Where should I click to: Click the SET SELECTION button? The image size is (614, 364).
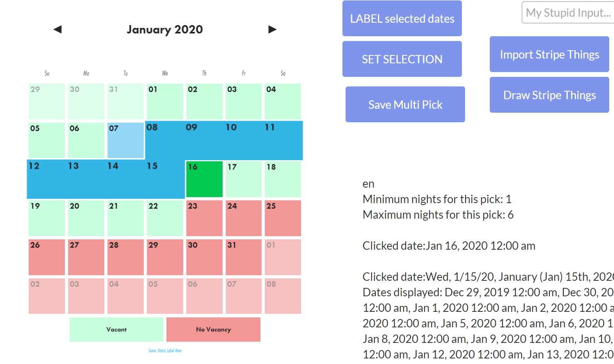click(x=402, y=59)
